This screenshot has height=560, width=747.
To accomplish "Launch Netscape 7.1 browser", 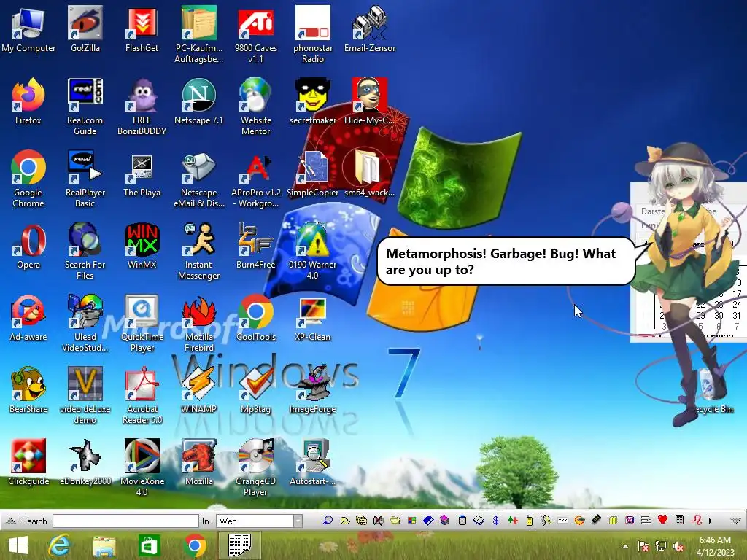I will point(198,102).
